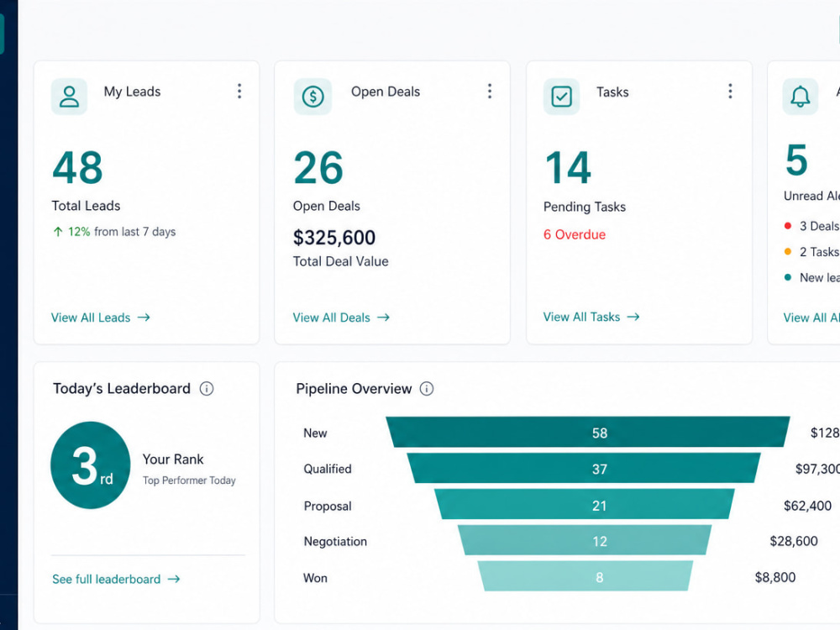Select the Negotiation funnel bar showing 12
840x630 pixels.
pos(585,540)
